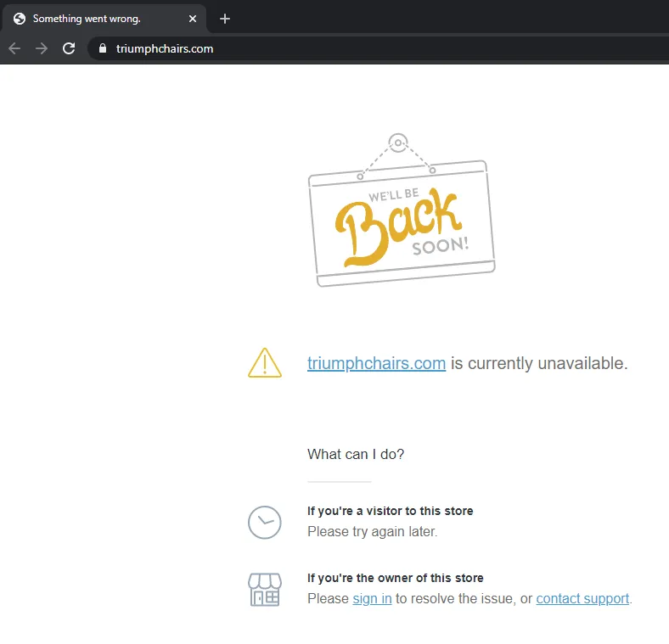
Task: Click 'If you're the owner of this store' text
Action: [395, 578]
